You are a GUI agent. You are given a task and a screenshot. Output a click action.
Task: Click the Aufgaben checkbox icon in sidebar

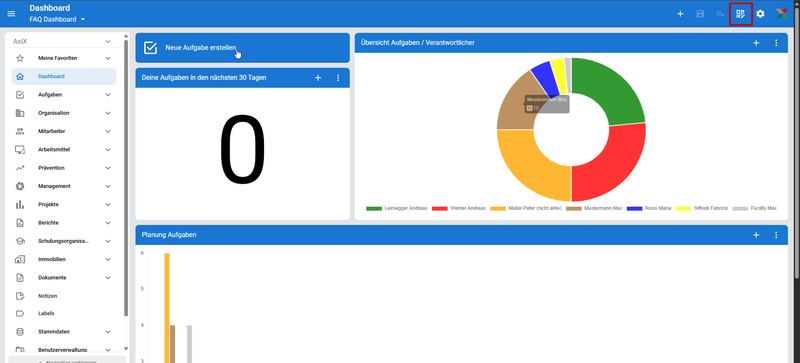tap(20, 95)
